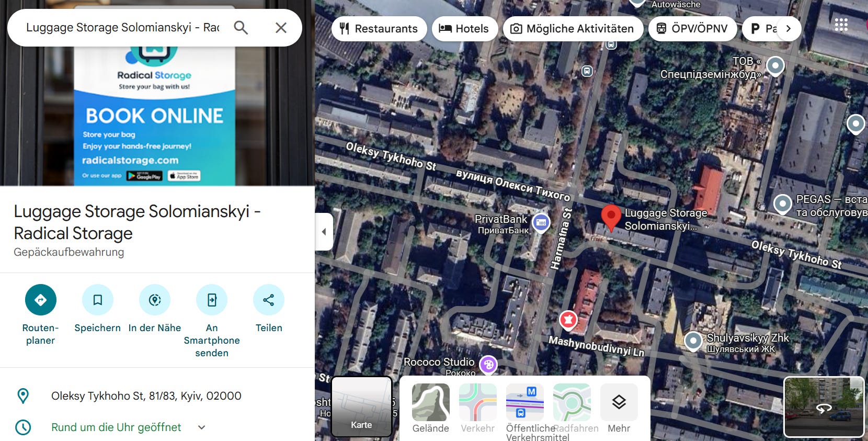Filter map by Restaurants chip
Viewport: 868px width, 441px height.
click(379, 28)
